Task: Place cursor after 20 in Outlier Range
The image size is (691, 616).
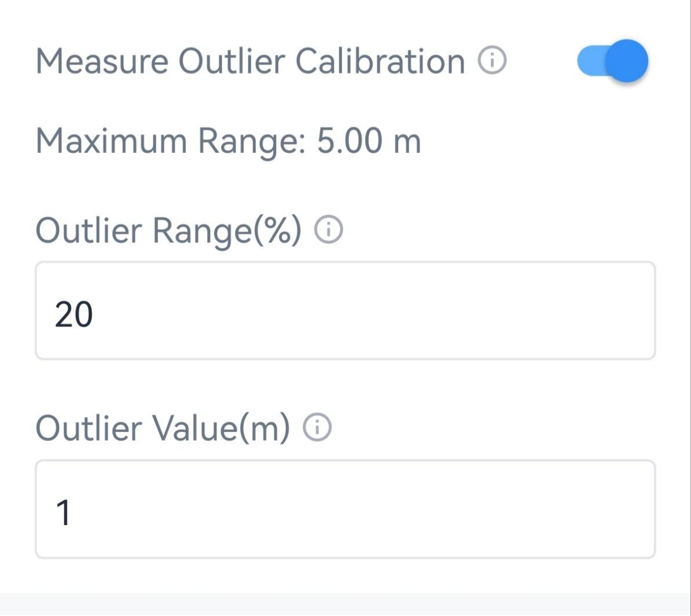Action: pyautogui.click(x=94, y=316)
